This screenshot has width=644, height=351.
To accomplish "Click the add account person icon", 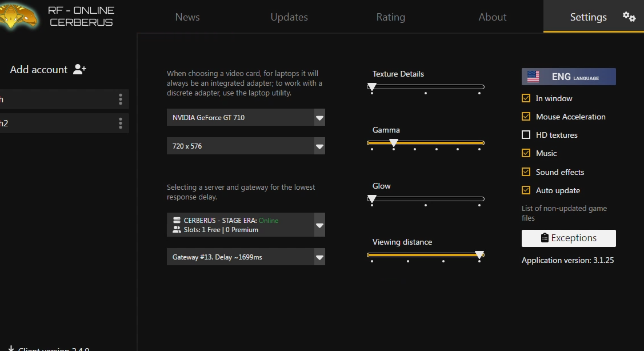I will coord(80,70).
